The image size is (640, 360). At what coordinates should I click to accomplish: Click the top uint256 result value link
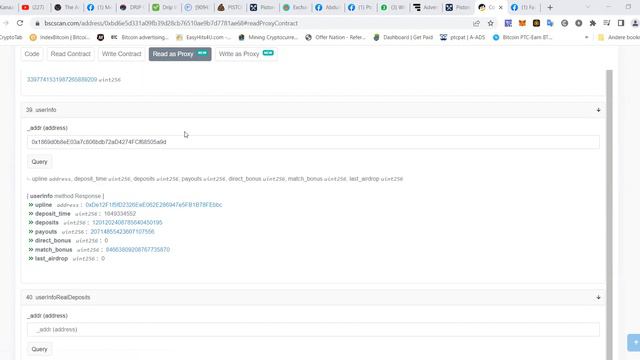pyautogui.click(x=62, y=79)
